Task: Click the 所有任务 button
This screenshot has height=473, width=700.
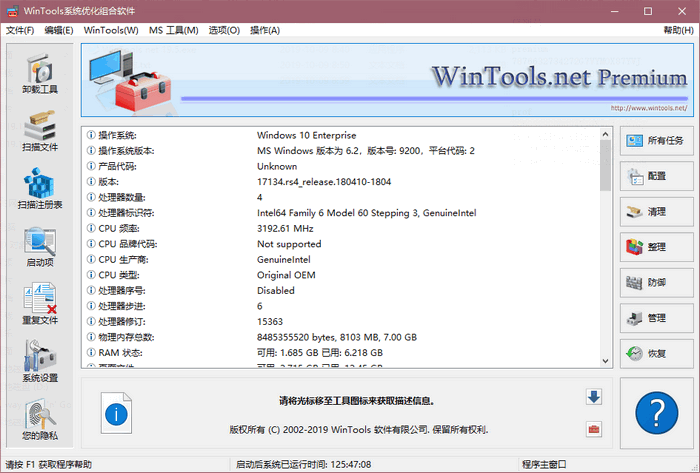Action: click(656, 141)
